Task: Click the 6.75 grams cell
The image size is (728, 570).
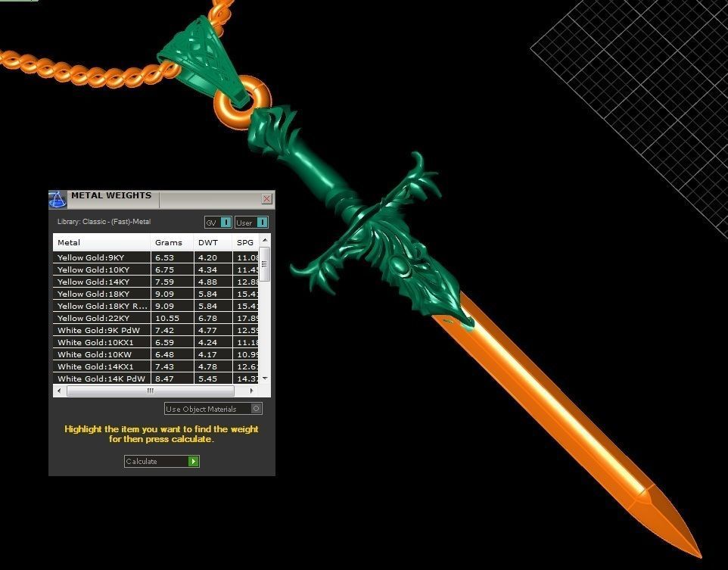Action: click(173, 269)
